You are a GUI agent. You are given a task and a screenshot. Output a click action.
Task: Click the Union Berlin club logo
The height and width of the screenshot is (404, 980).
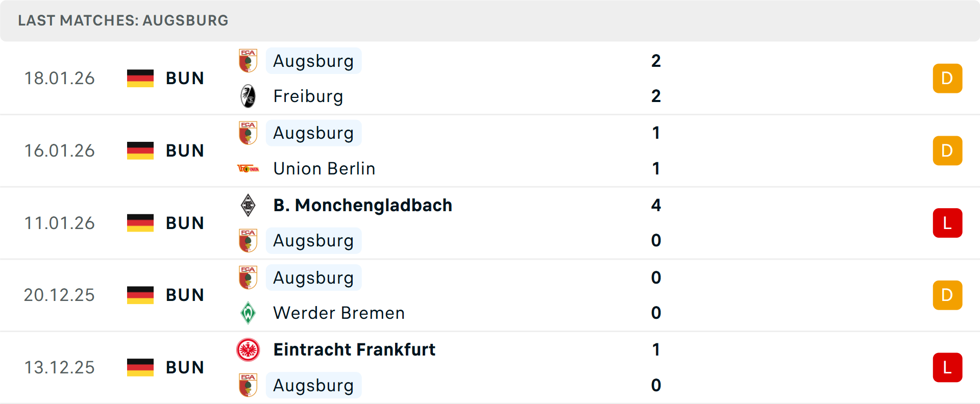(x=248, y=168)
